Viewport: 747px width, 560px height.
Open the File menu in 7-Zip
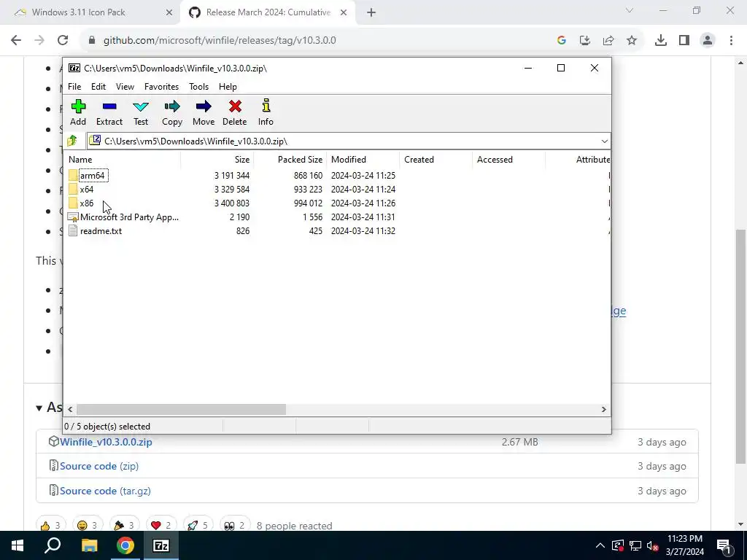tap(74, 87)
